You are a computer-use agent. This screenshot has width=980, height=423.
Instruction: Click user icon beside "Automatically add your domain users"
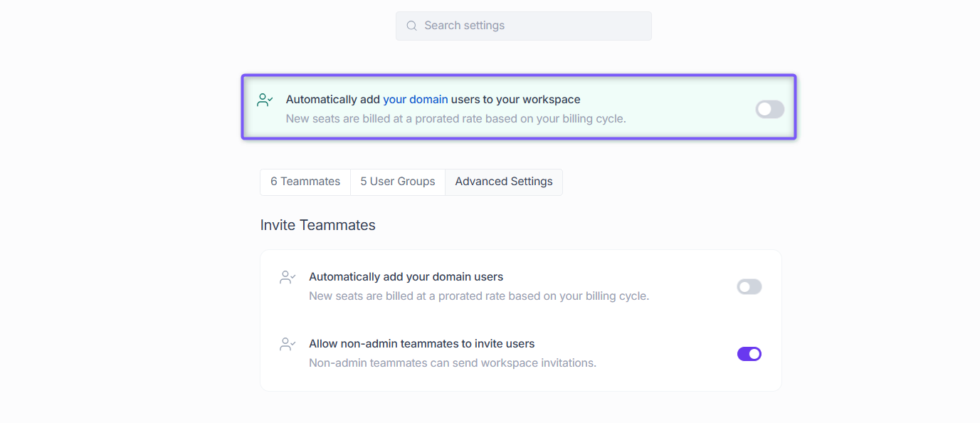tap(288, 277)
